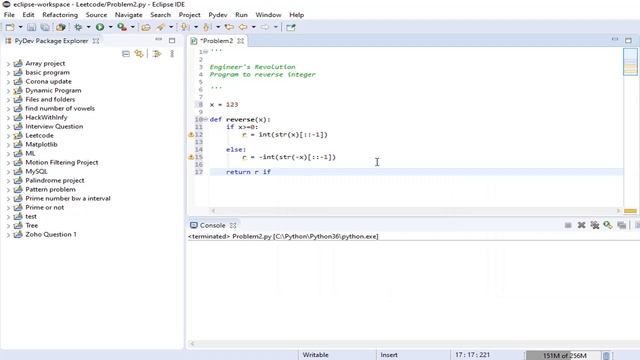Click Remove All Terminated Launches icon
Image resolution: width=640 pixels, height=360 pixels.
[595, 225]
